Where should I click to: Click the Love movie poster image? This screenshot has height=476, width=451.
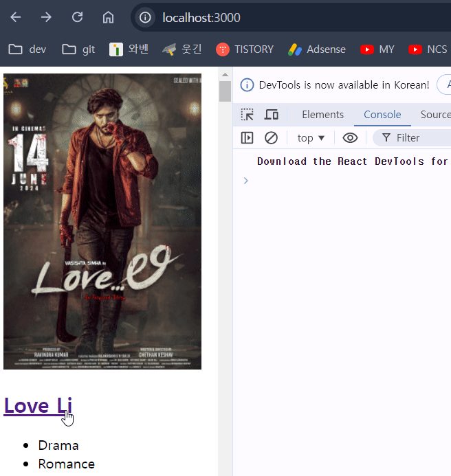(102, 221)
